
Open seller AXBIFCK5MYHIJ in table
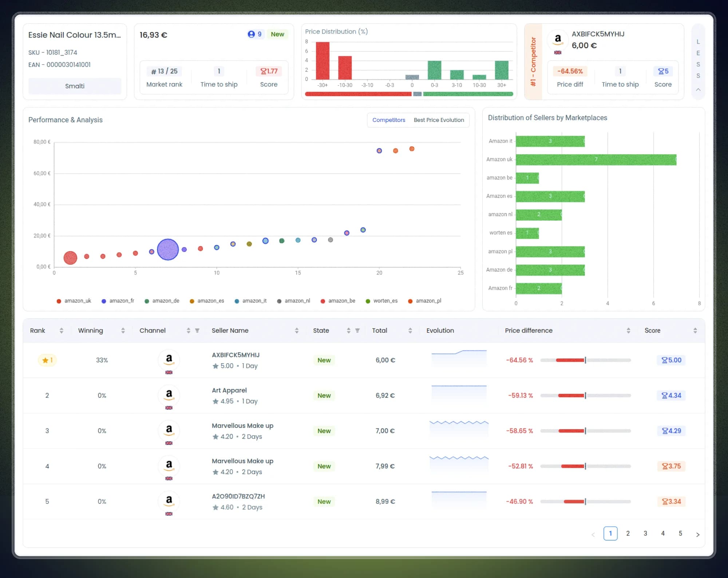(236, 355)
